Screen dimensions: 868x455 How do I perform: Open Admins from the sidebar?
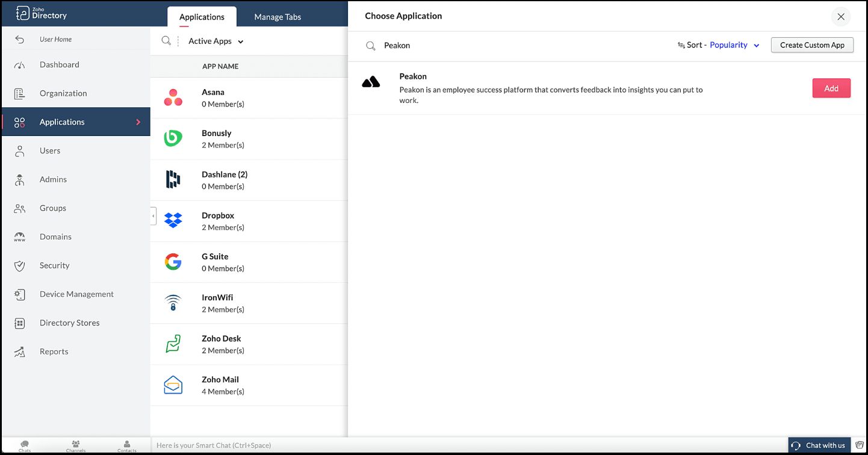(x=53, y=179)
